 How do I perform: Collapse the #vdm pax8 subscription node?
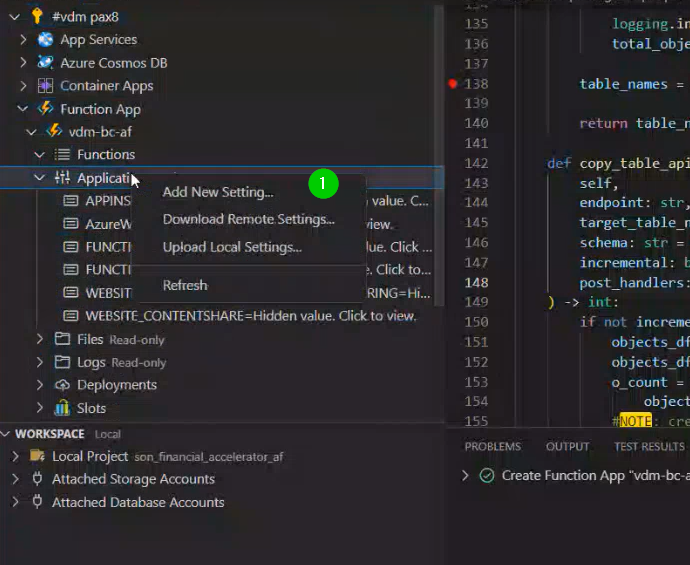click(x=15, y=17)
